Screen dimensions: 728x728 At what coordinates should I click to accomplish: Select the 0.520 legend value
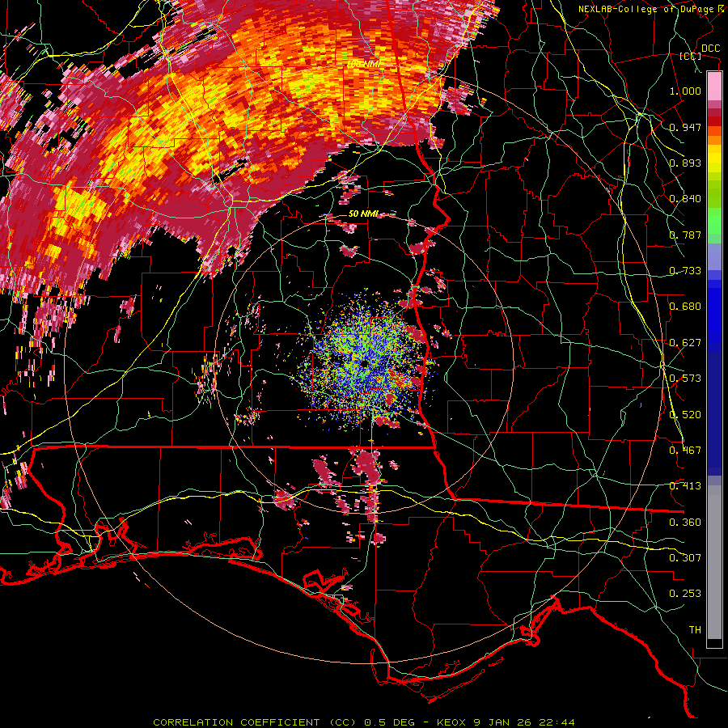685,415
